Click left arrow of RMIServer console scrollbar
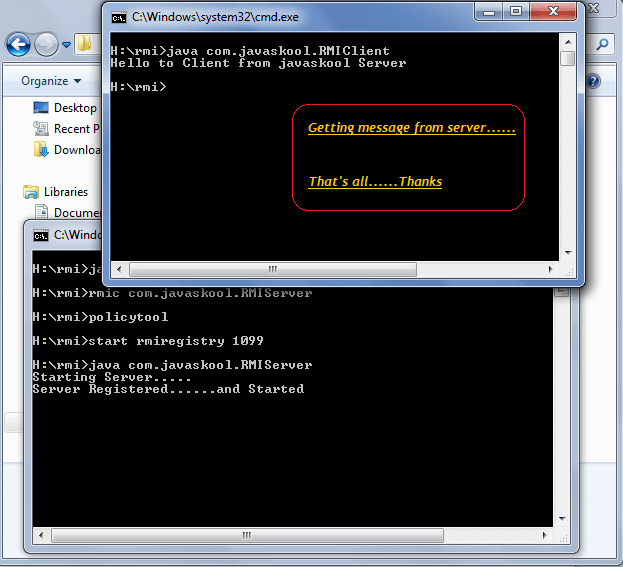623x567 pixels. pos(40,537)
